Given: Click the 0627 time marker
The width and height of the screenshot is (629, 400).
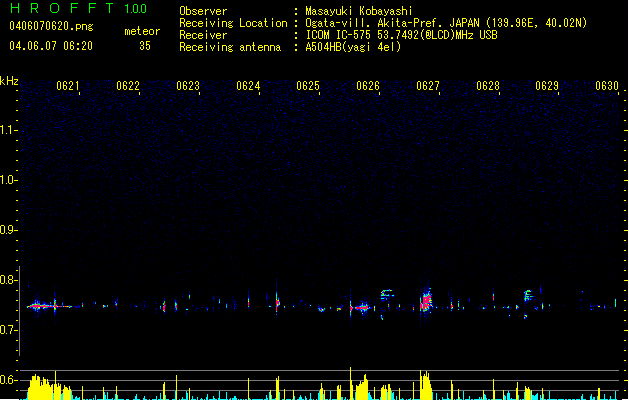Looking at the screenshot, I should coord(428,86).
